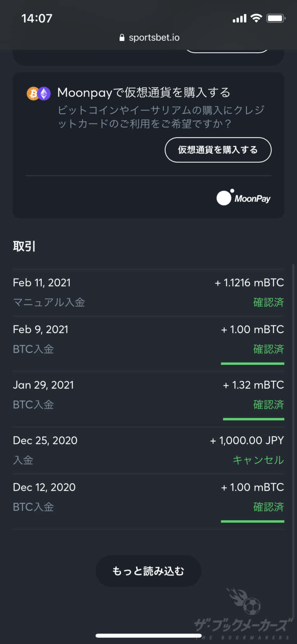This screenshot has width=297, height=644.
Task: Select the Dec 12, 2020 BTC deposit row
Action: click(148, 501)
